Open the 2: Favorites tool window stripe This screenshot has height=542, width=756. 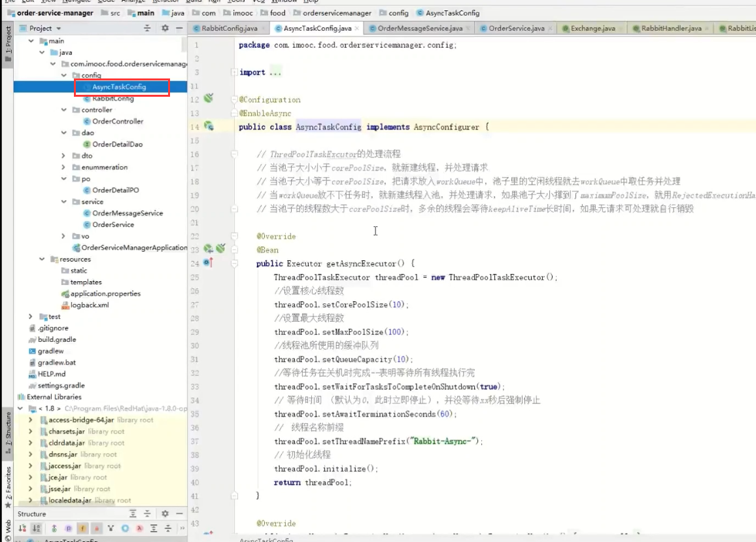8,487
